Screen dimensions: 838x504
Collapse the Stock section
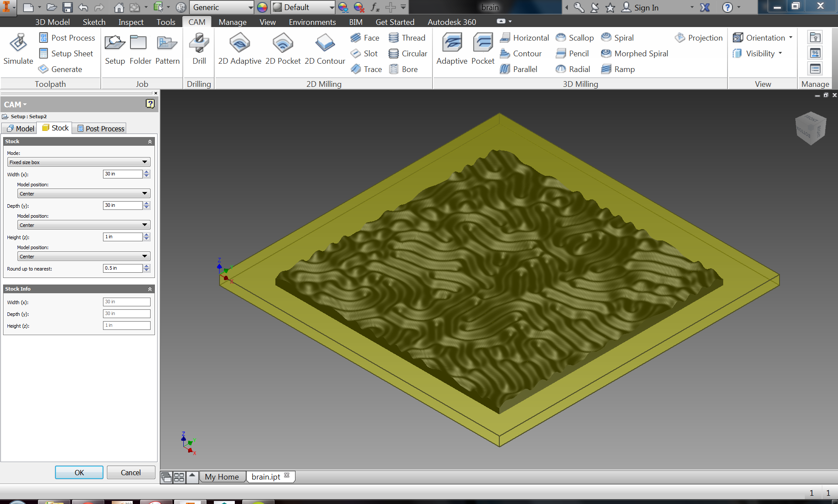150,141
